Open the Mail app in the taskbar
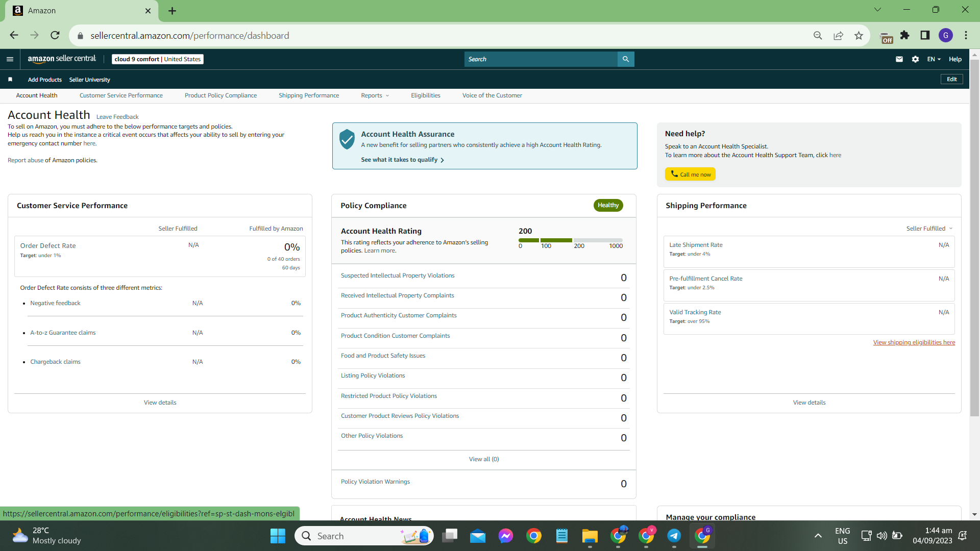The image size is (980, 551). click(x=478, y=536)
